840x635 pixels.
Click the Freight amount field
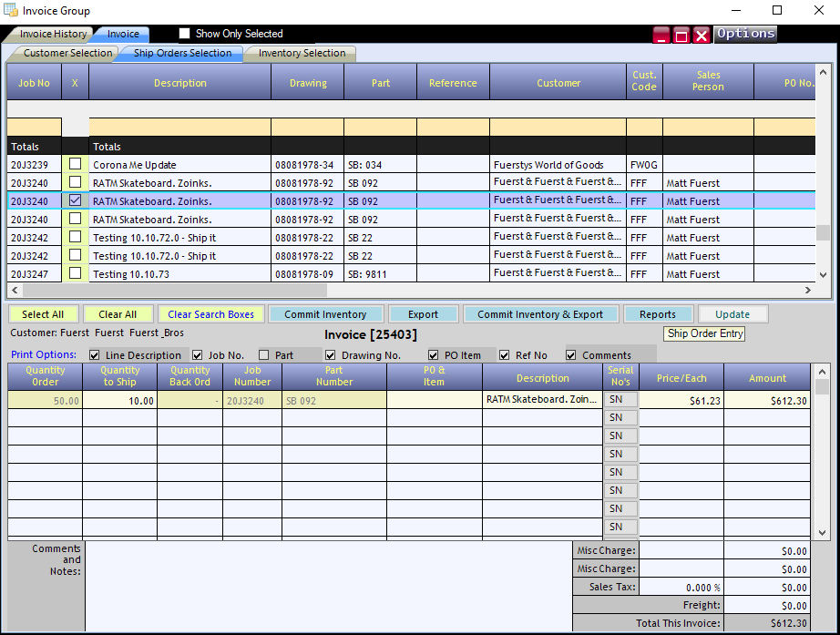coord(767,606)
